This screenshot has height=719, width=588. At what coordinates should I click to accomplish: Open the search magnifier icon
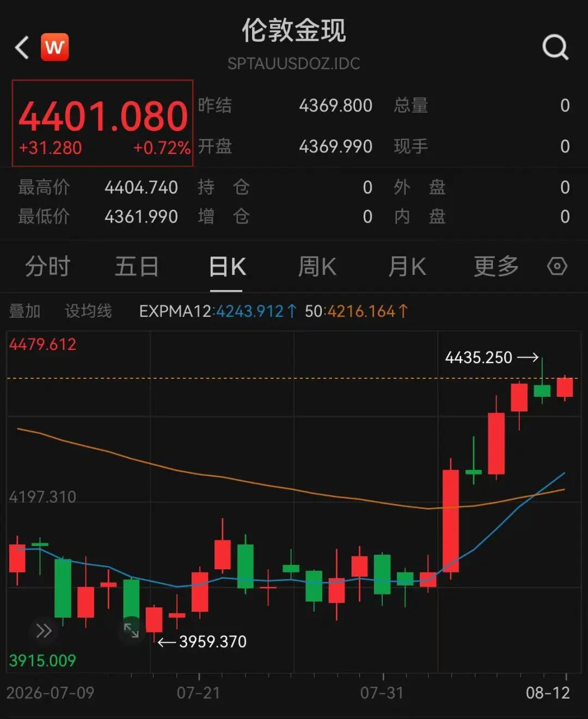555,47
